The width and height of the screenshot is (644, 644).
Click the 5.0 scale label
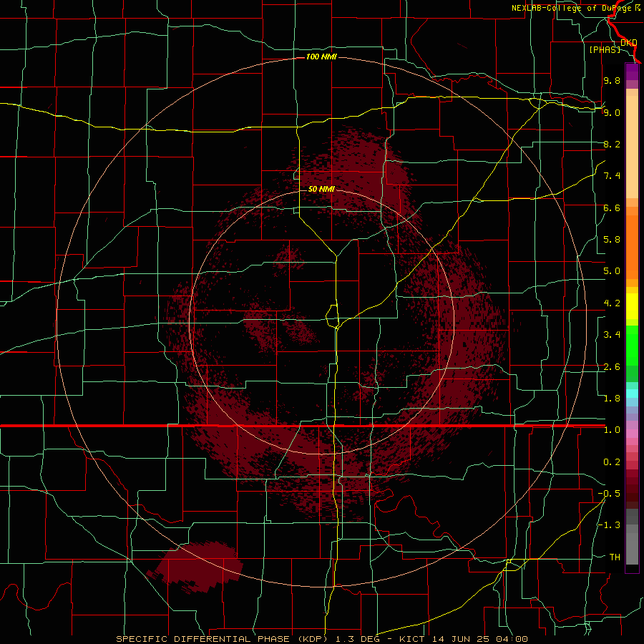tap(612, 271)
